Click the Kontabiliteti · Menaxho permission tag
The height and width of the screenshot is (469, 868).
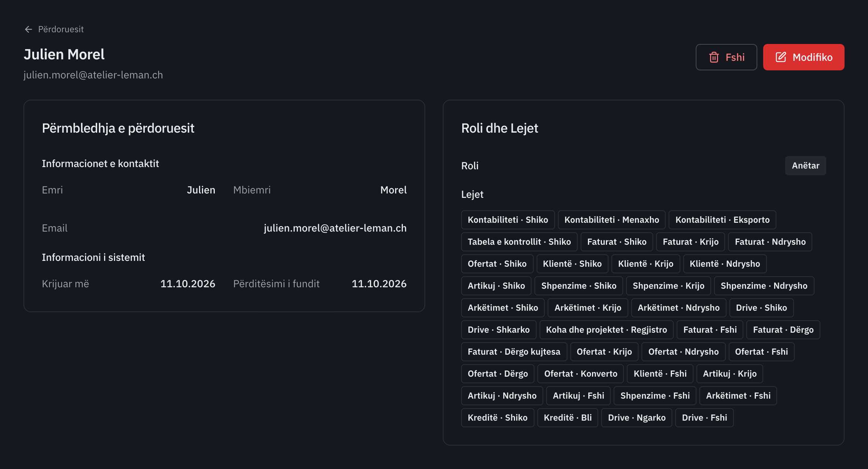tap(611, 220)
